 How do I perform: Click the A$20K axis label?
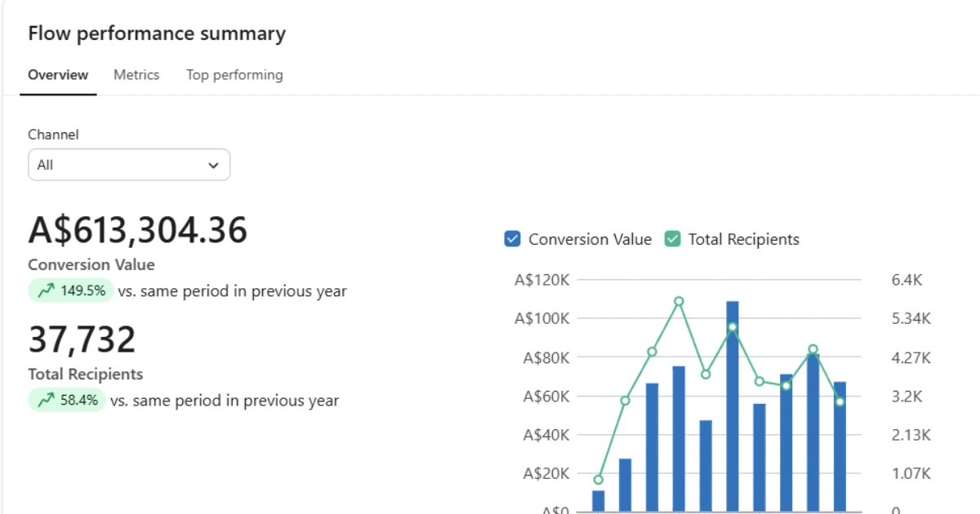546,474
